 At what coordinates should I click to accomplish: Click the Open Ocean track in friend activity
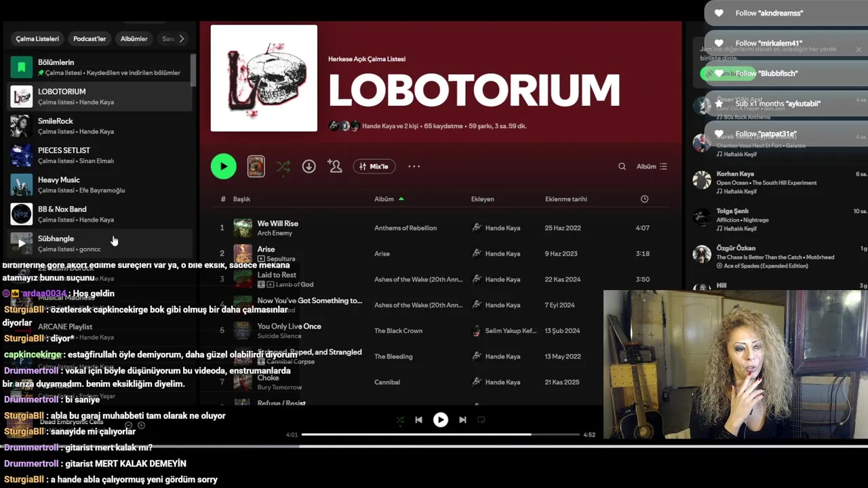click(732, 183)
